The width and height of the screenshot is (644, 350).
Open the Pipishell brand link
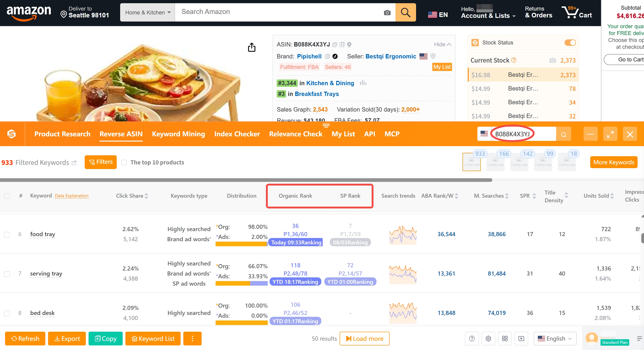click(309, 56)
